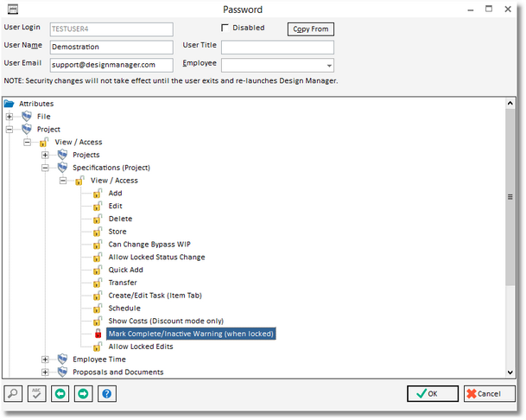This screenshot has height=420, width=526.
Task: Collapse the Project tree node
Action: click(10, 130)
